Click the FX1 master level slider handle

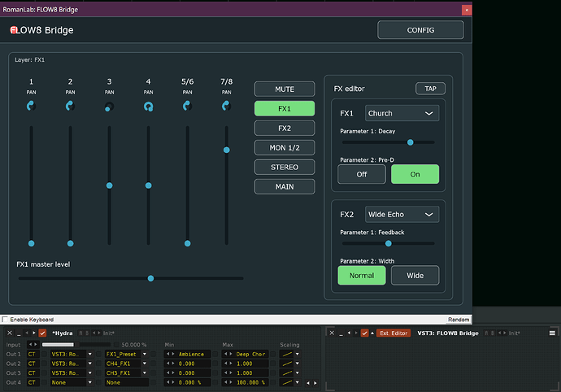coord(150,278)
